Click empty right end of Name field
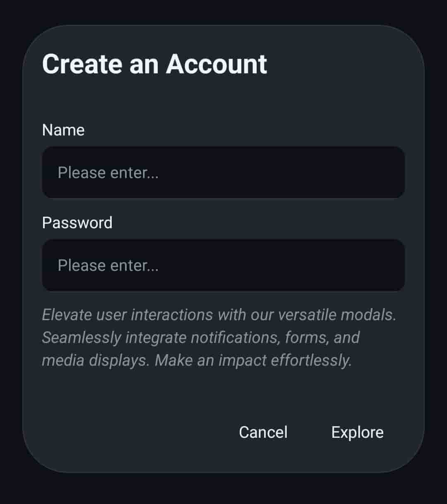Screen dimensions: 447x504 point(372,172)
